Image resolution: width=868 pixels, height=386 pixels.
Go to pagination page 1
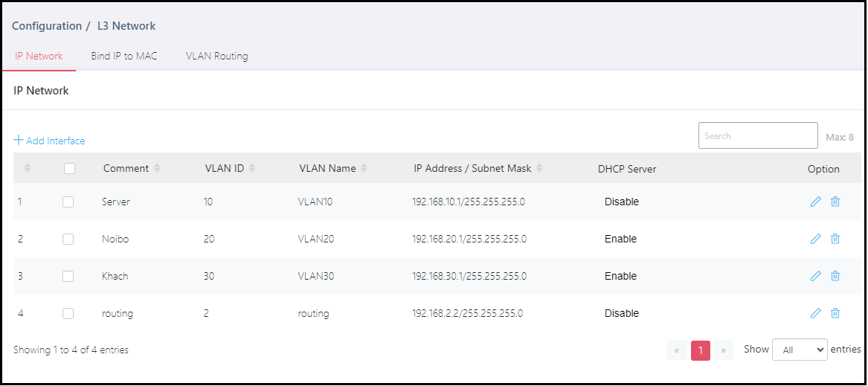point(700,350)
